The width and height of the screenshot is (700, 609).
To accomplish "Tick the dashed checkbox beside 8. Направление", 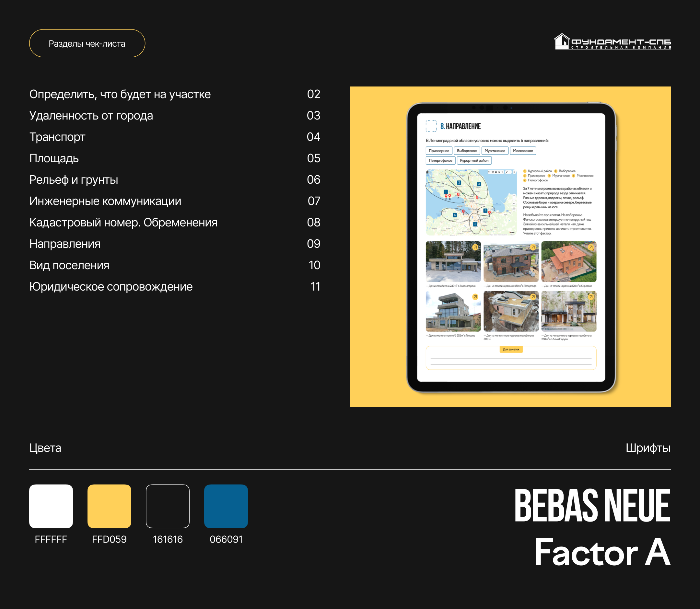I will [x=431, y=126].
